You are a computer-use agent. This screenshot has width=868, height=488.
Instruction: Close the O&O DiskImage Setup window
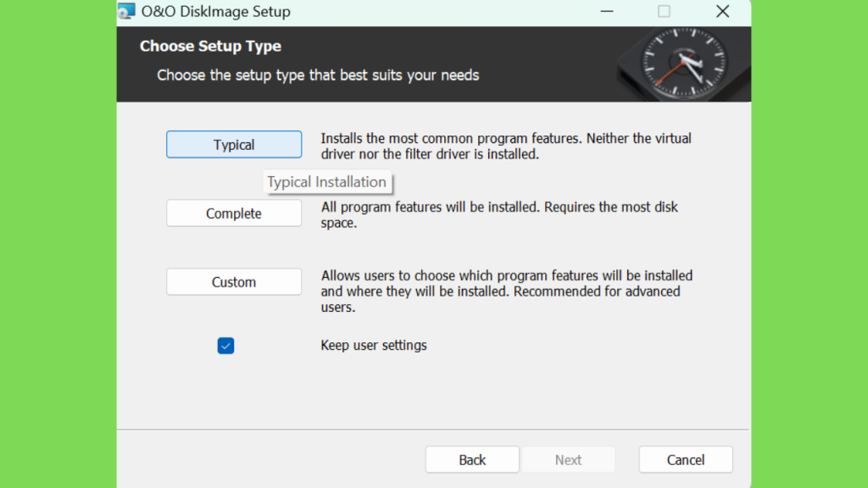[722, 11]
